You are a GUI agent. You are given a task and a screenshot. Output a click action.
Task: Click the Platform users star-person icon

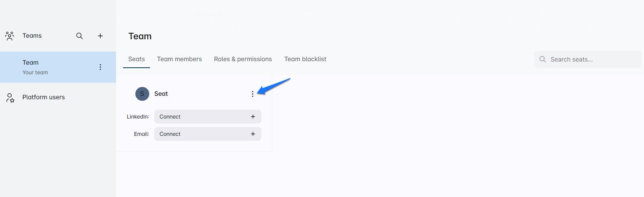[10, 97]
